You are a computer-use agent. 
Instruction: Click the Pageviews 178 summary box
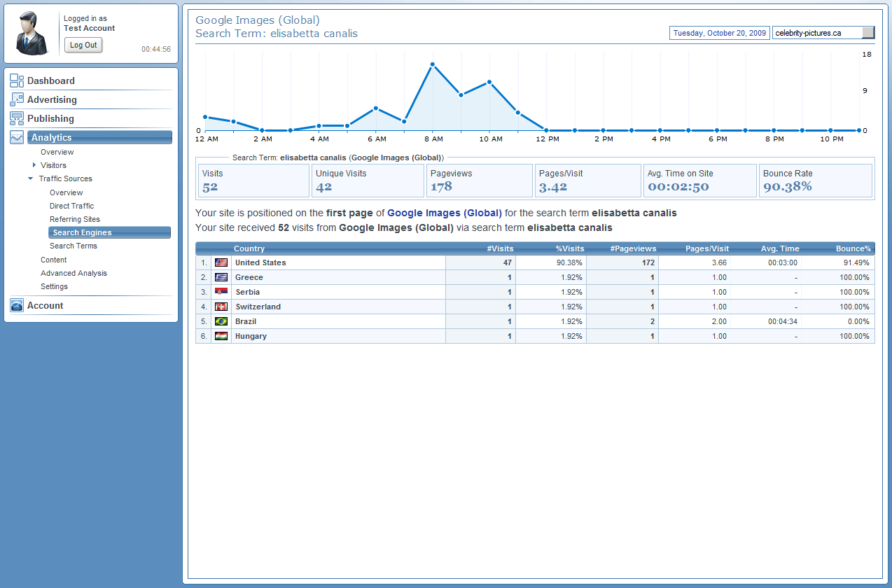480,181
